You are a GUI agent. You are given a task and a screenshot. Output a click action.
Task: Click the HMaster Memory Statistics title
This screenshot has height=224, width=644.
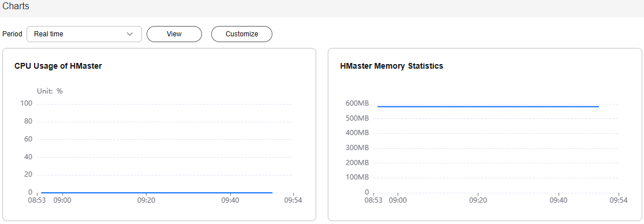tap(392, 66)
